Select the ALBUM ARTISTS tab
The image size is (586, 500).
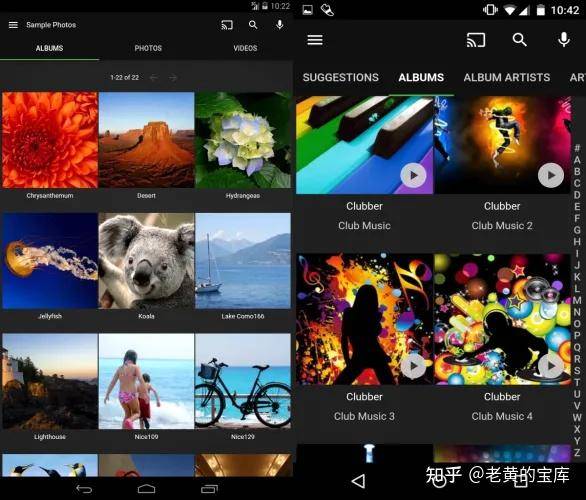point(507,77)
